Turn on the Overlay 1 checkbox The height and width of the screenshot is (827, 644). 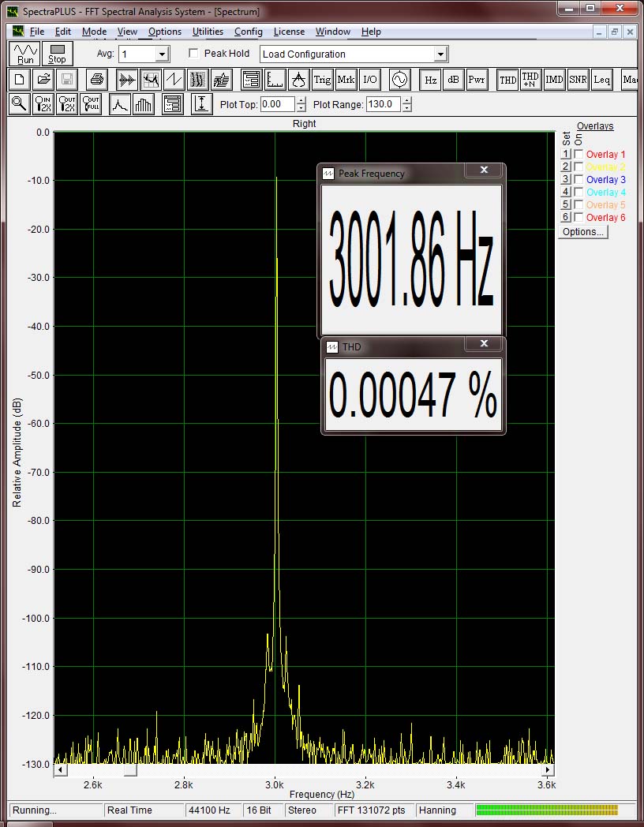(578, 155)
